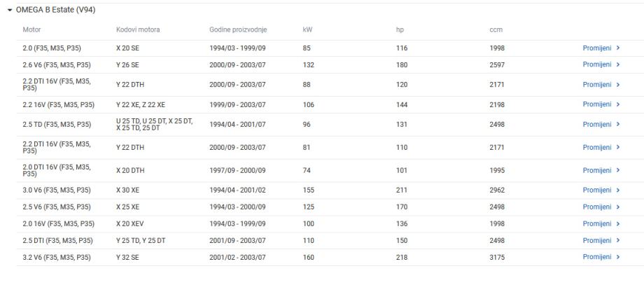Image resolution: width=644 pixels, height=285 pixels.
Task: Click the chevron on the 81 kW Y 22 DTH row
Action: 618,147
